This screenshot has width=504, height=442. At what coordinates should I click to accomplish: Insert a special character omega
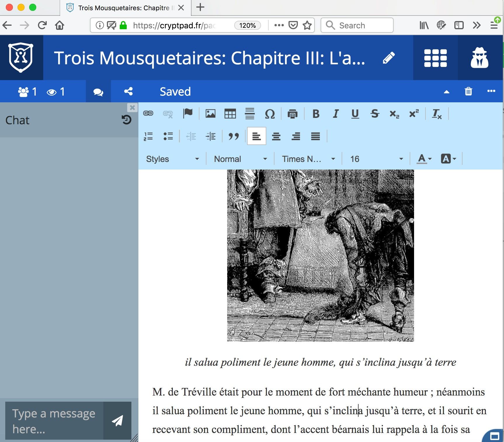tap(270, 114)
